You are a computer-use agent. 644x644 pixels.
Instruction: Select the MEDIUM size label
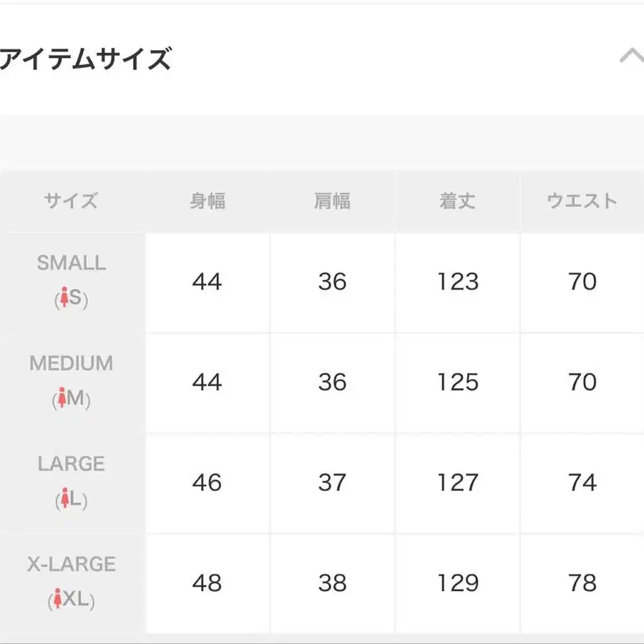coord(71,364)
